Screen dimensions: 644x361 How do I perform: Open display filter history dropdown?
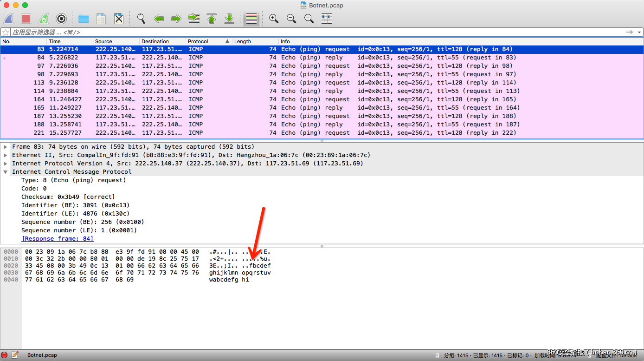tap(640, 33)
